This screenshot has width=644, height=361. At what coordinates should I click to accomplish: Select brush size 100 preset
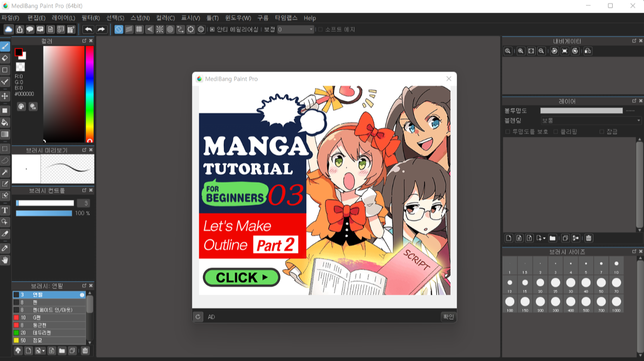point(510,304)
